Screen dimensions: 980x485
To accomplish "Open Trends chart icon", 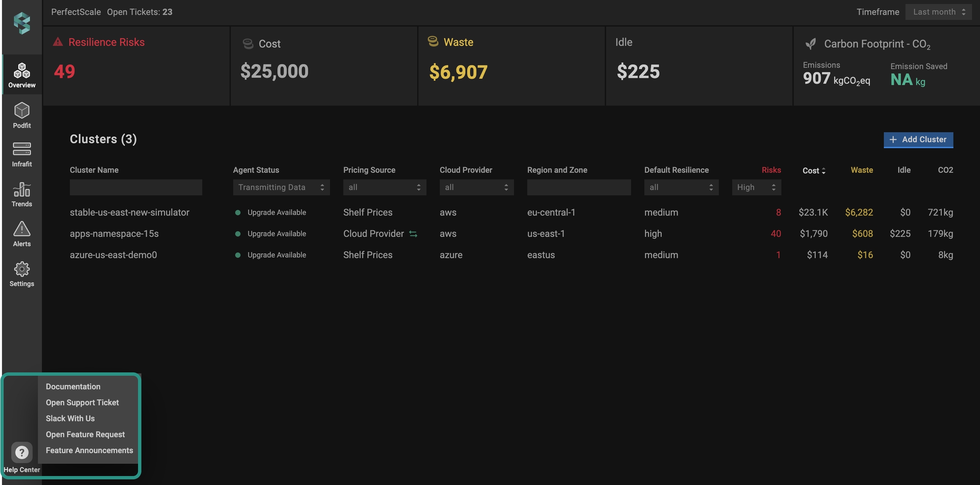I will click(x=22, y=190).
